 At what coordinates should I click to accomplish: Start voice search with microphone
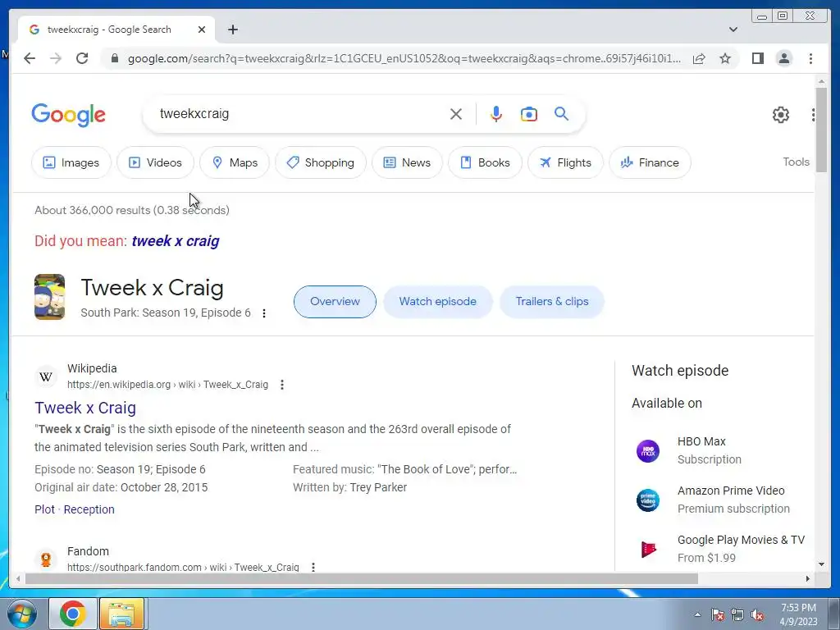[496, 114]
